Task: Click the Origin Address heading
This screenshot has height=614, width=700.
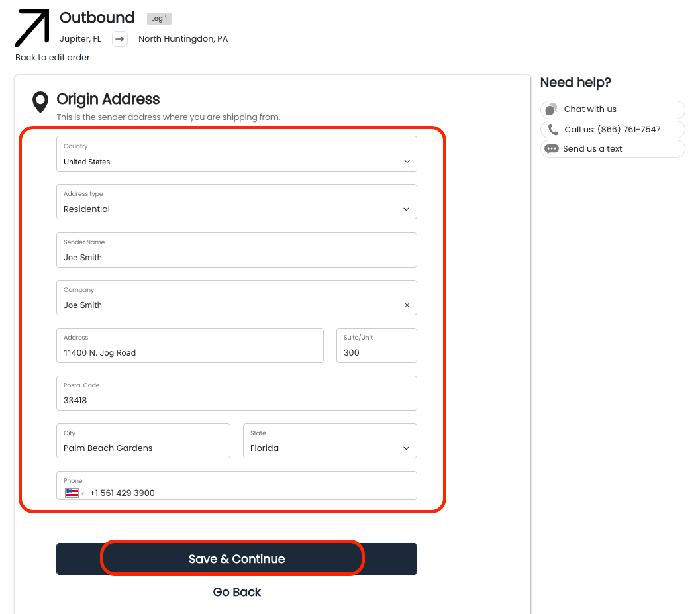Action: (x=108, y=99)
